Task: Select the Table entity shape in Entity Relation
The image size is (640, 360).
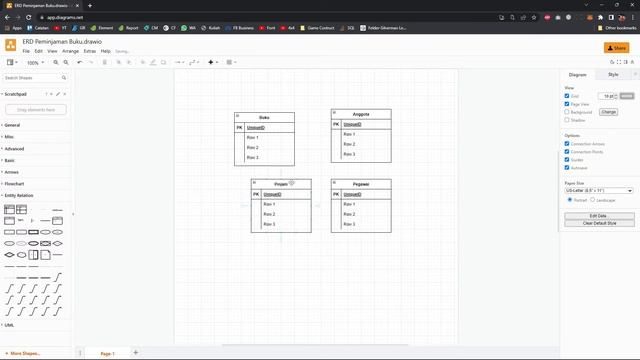Action: (x=9, y=209)
